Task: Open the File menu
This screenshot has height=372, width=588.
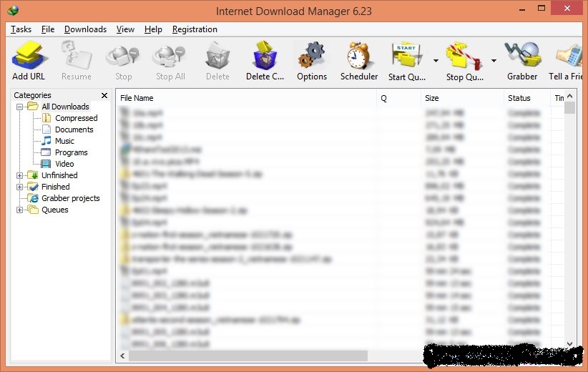Action: (48, 29)
